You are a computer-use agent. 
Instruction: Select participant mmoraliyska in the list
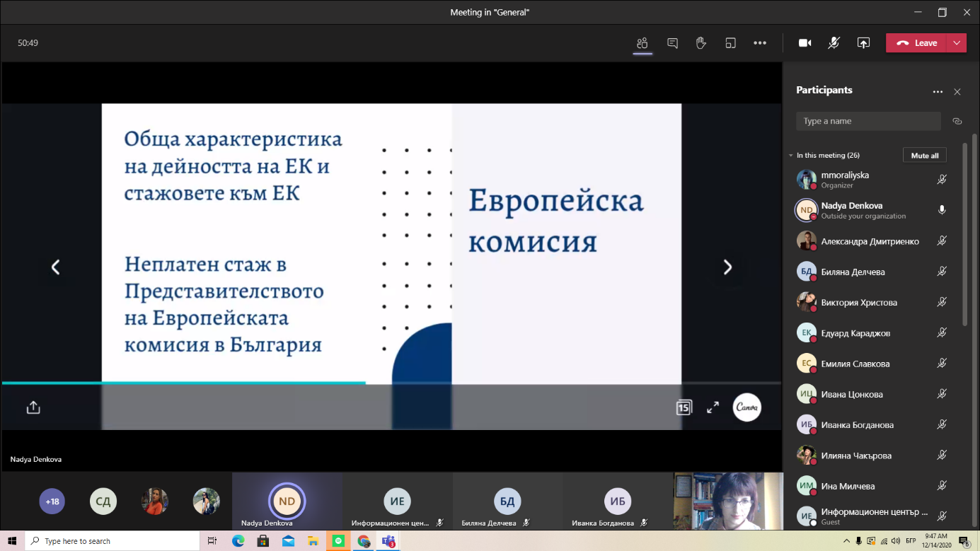[872, 180]
